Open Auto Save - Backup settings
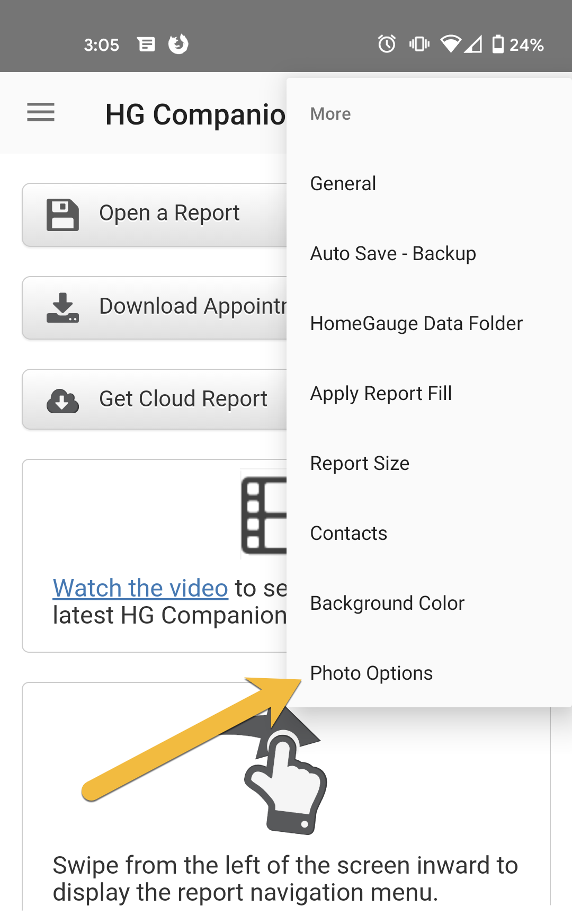 tap(393, 254)
